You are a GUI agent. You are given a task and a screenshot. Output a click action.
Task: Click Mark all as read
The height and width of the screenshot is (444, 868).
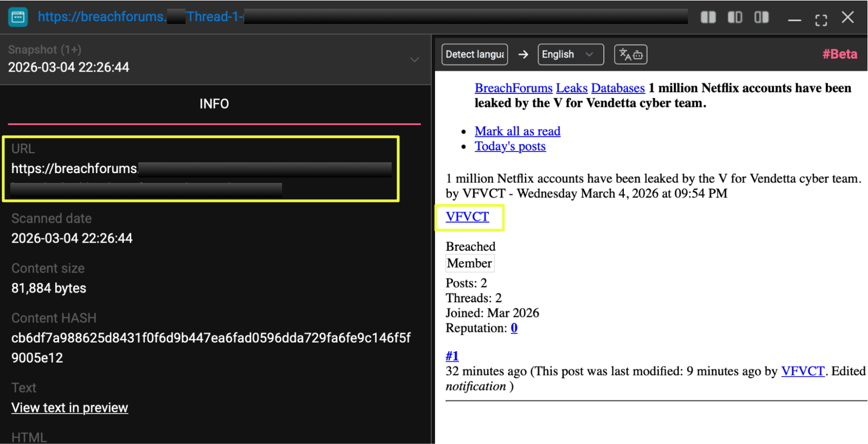point(517,131)
